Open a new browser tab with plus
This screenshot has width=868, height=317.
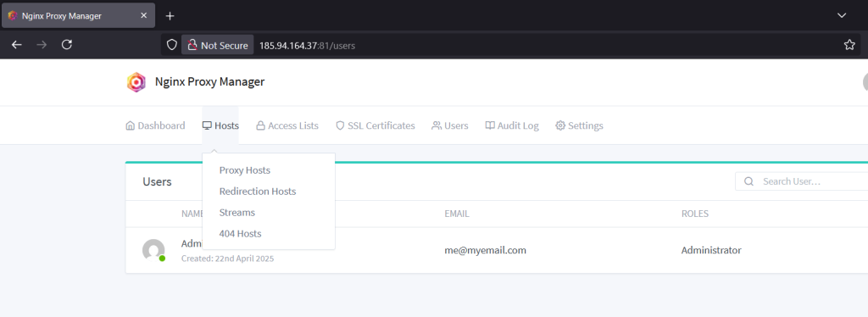tap(170, 15)
